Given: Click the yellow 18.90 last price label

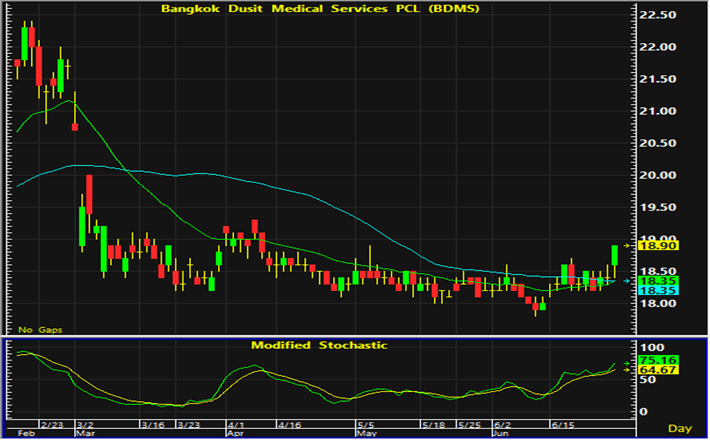Looking at the screenshot, I should 658,246.
